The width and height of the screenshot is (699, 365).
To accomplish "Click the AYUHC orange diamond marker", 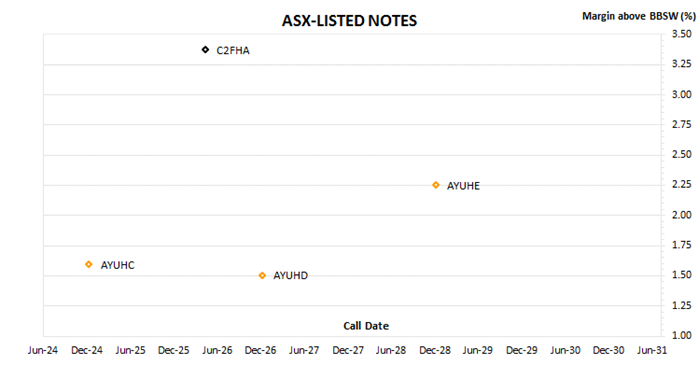I will [89, 264].
